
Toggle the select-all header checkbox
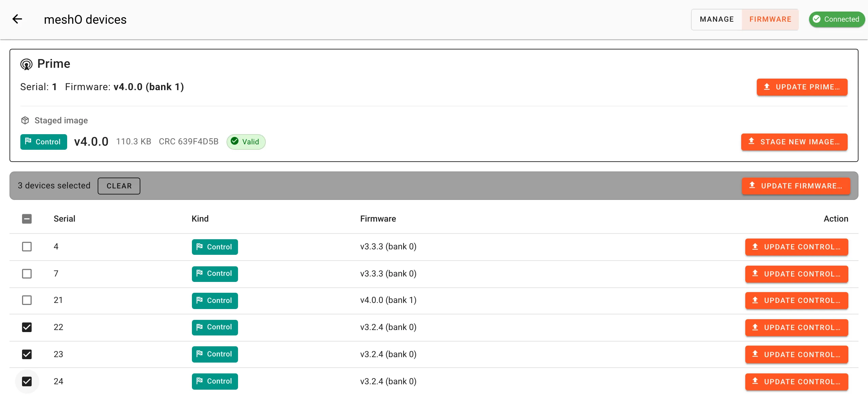(x=27, y=219)
